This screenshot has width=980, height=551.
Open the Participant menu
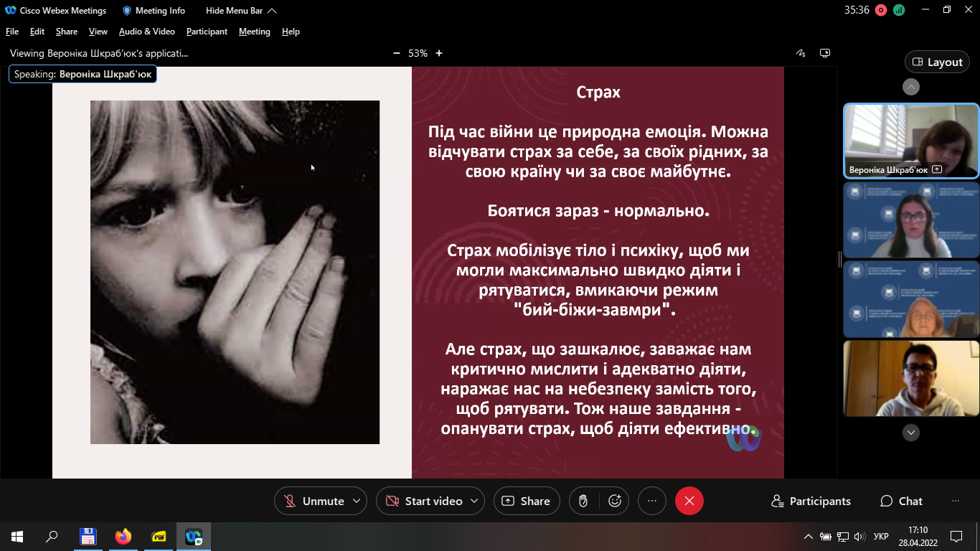pos(207,32)
